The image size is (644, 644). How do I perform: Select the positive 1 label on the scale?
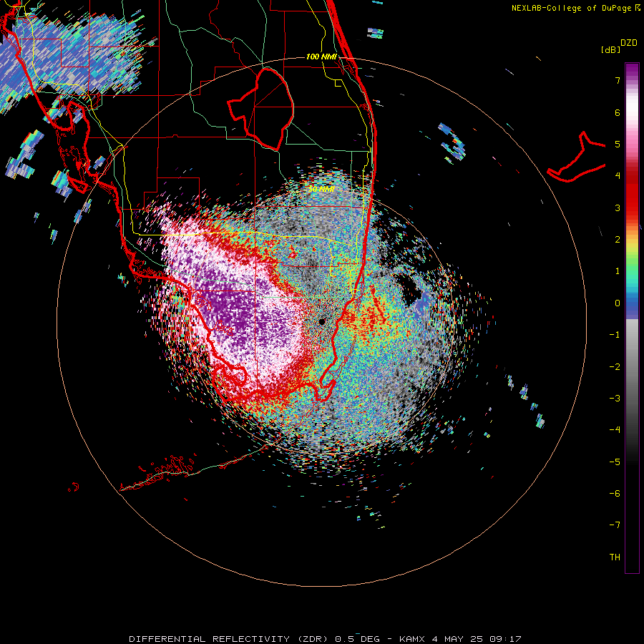click(618, 271)
